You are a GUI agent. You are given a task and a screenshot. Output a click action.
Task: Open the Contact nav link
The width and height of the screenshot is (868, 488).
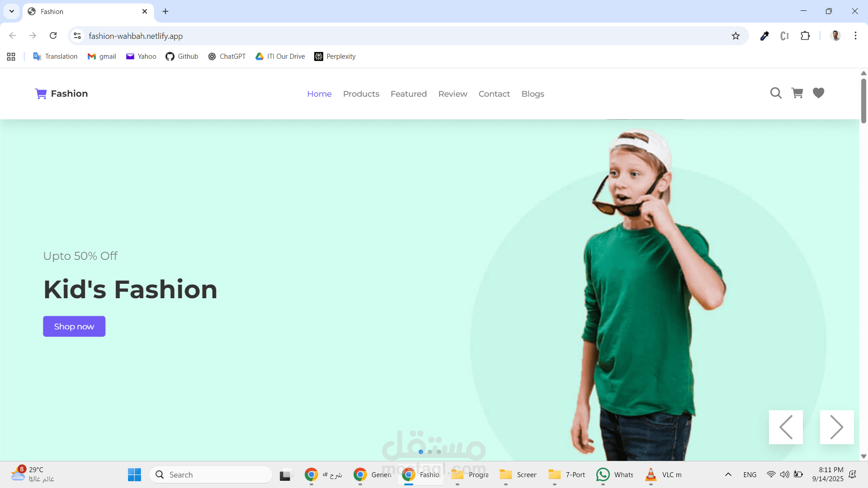point(494,94)
